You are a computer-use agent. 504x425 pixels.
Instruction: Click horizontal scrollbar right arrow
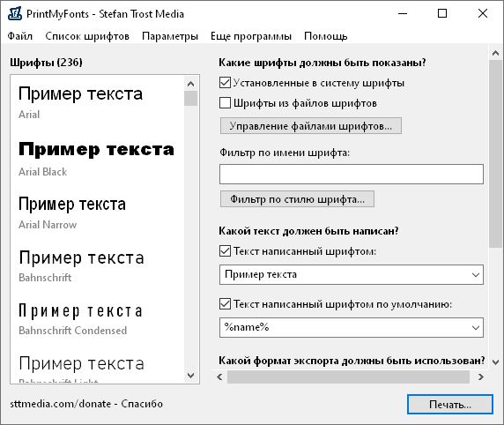[481, 377]
